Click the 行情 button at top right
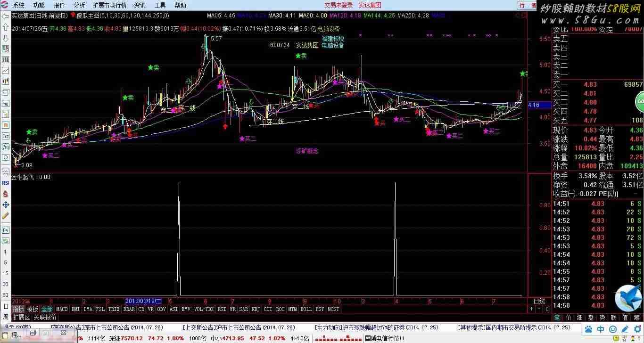The height and width of the screenshot is (343, 644). [527, 6]
